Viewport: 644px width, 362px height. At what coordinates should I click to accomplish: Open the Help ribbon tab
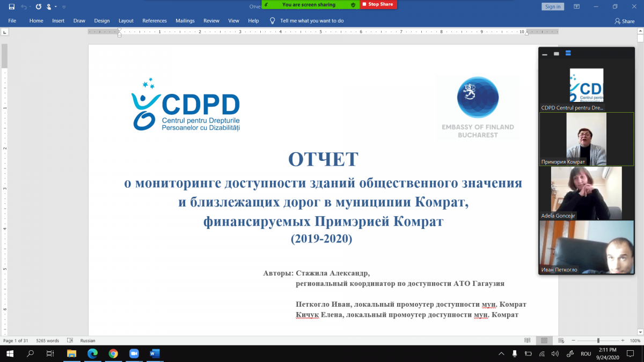(x=253, y=21)
